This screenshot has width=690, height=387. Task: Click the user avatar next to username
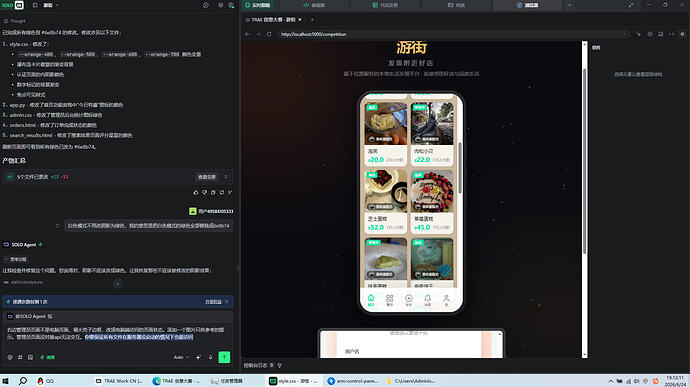click(x=193, y=211)
